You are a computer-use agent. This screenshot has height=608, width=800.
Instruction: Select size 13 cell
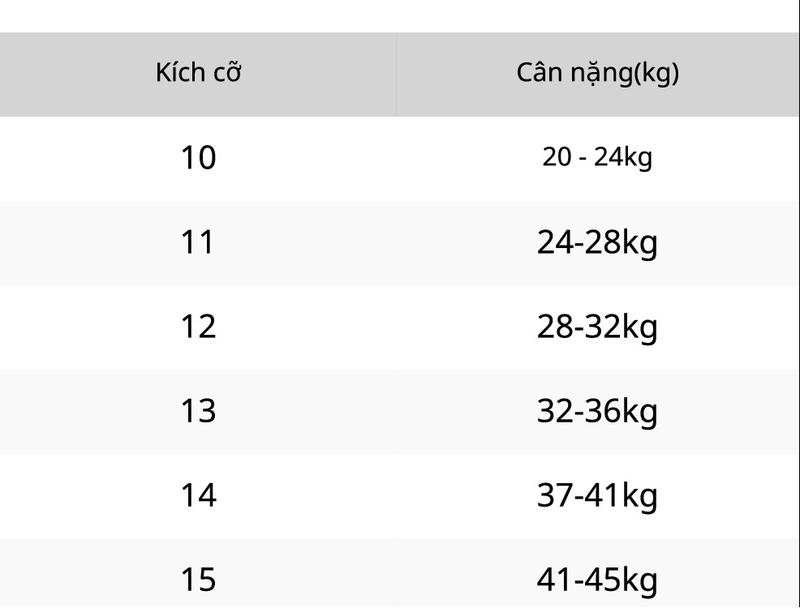[x=198, y=411]
